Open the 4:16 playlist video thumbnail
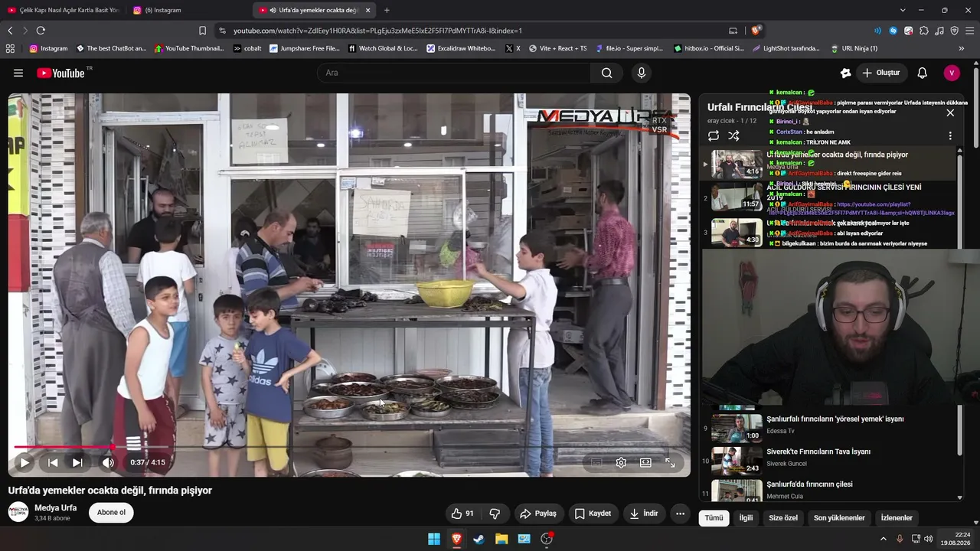This screenshot has height=551, width=980. coord(737,165)
